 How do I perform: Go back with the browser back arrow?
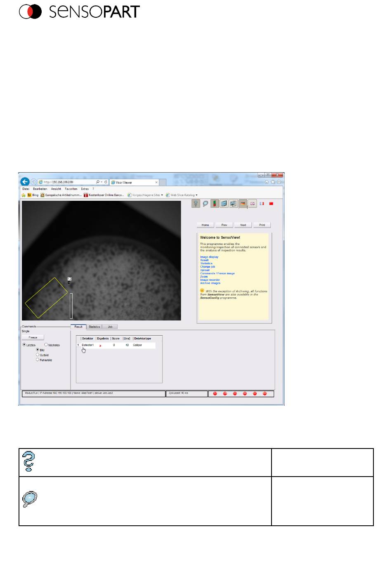[x=25, y=182]
